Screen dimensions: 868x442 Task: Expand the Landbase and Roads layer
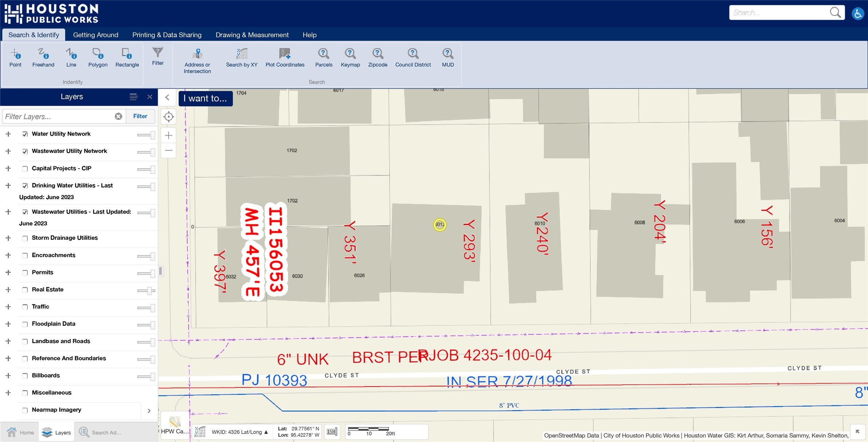click(8, 341)
